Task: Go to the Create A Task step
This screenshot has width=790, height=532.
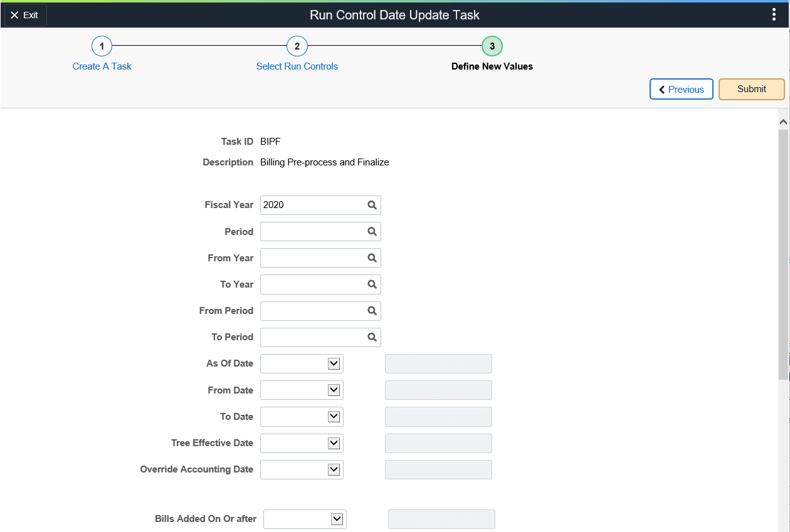Action: (x=102, y=66)
